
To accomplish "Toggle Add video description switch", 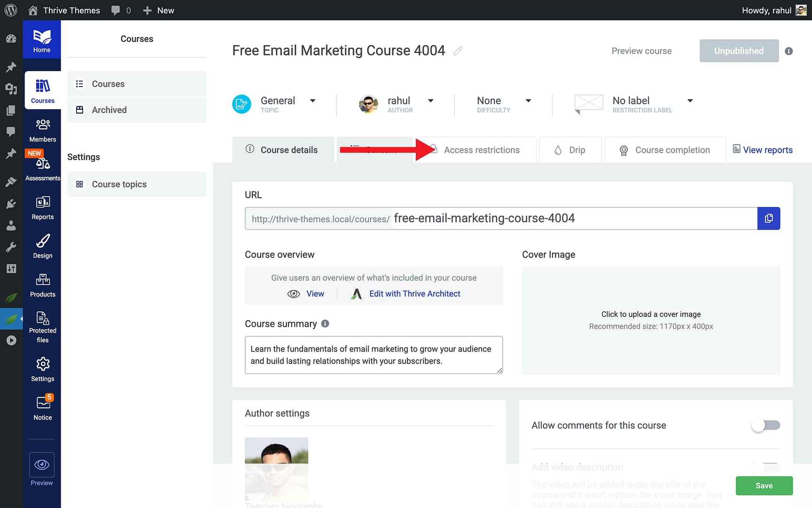I will 765,467.
